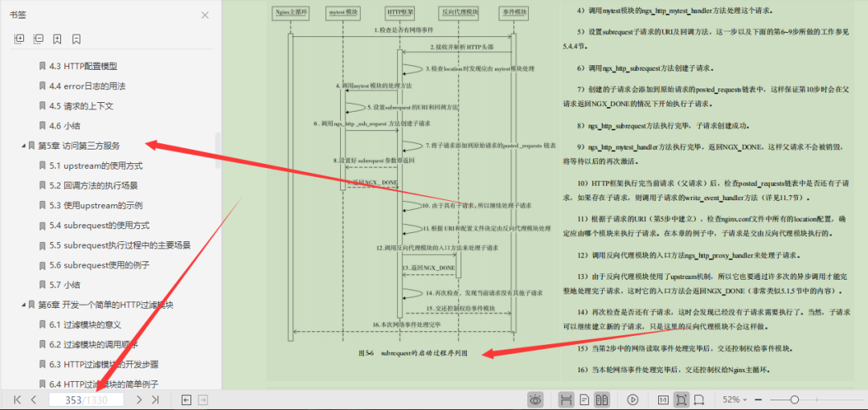Open bookmark 4.6 小结
The image size is (868, 410).
[65, 125]
